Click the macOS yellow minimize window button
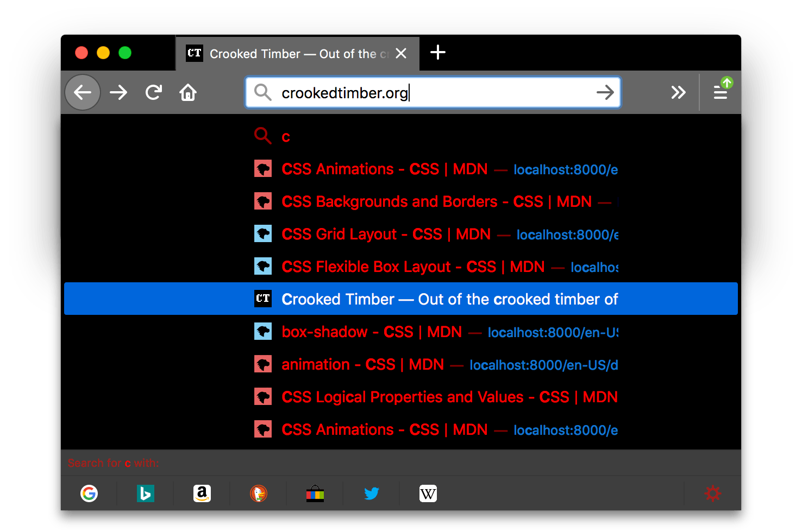Screen dimensions: 802x532 coord(103,53)
